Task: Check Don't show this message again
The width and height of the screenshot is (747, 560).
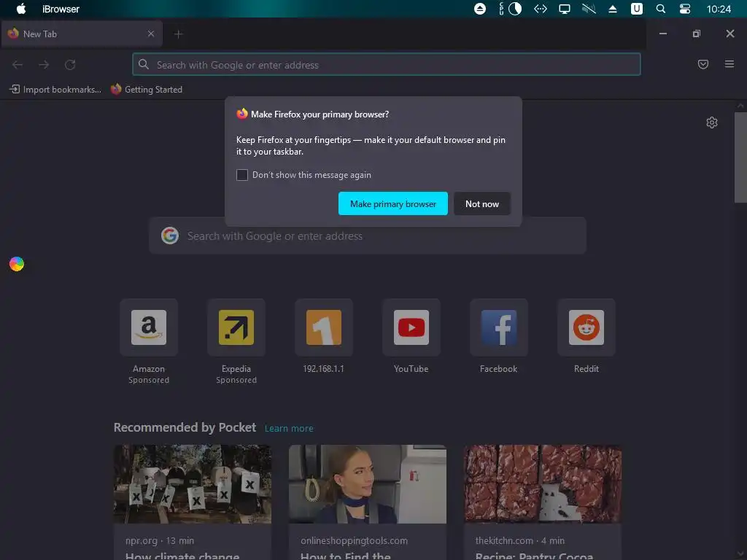Action: pyautogui.click(x=242, y=175)
